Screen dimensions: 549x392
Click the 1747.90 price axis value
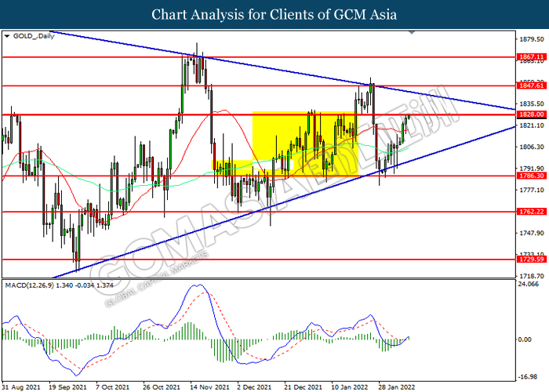click(x=532, y=233)
